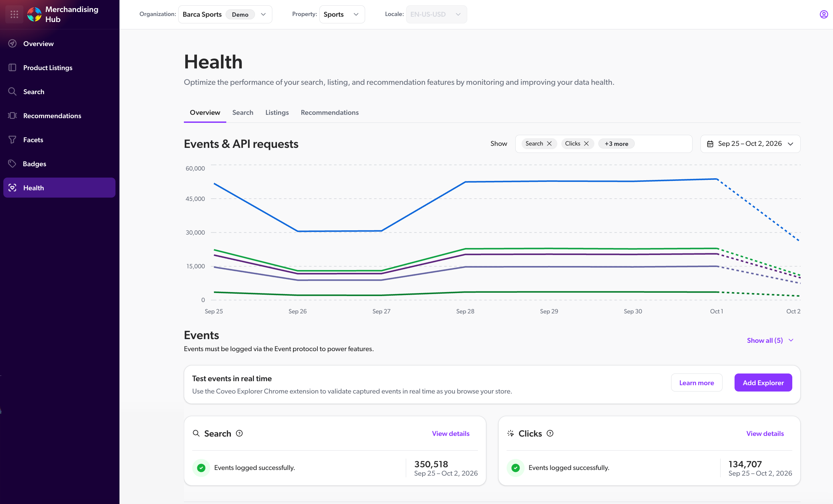Click Clicks card green success checkmark

click(516, 468)
